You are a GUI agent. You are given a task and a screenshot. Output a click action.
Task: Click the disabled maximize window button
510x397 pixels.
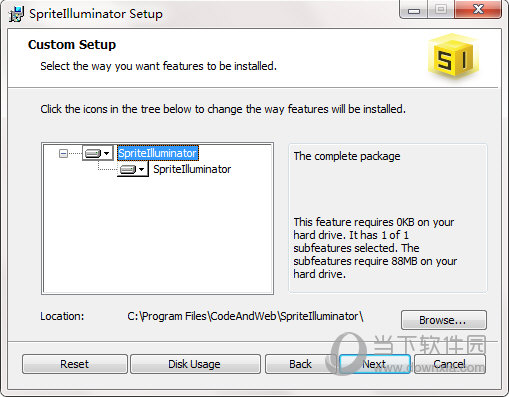click(x=441, y=9)
